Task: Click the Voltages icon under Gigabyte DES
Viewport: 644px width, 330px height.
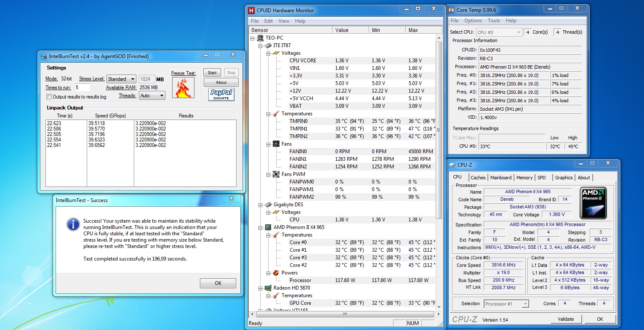Action: pyautogui.click(x=276, y=212)
